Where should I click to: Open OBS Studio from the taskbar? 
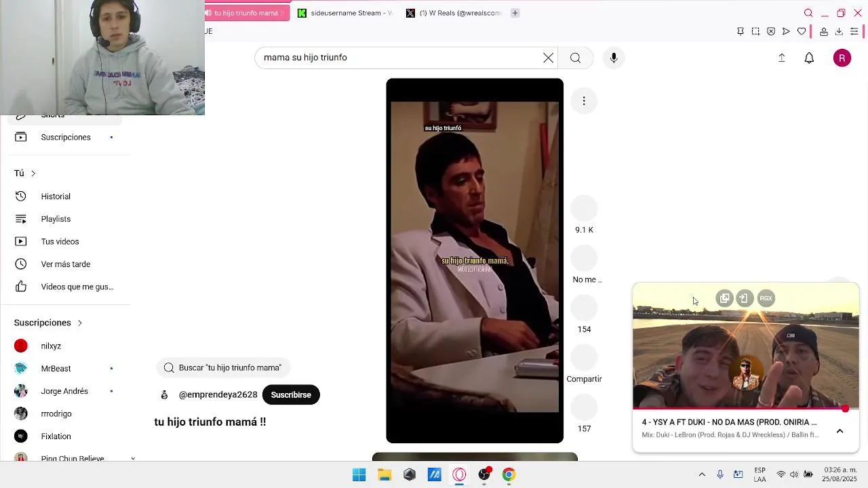(484, 475)
